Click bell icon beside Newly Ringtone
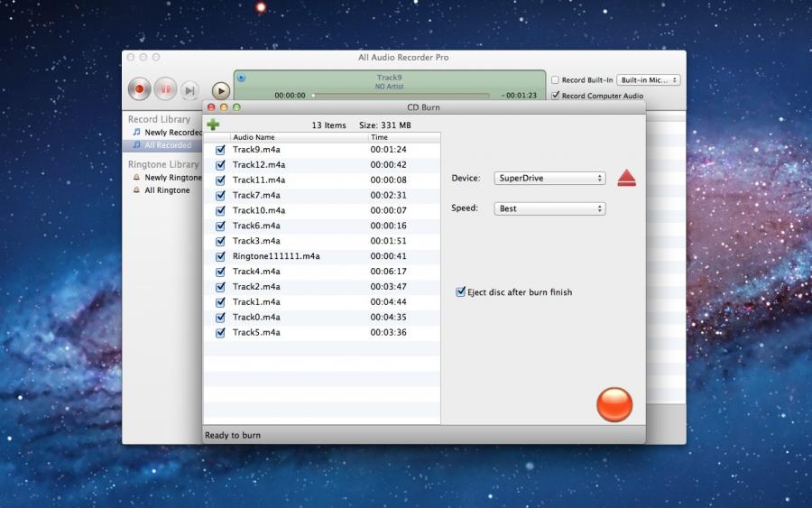Image resolution: width=812 pixels, height=508 pixels. pyautogui.click(x=137, y=177)
